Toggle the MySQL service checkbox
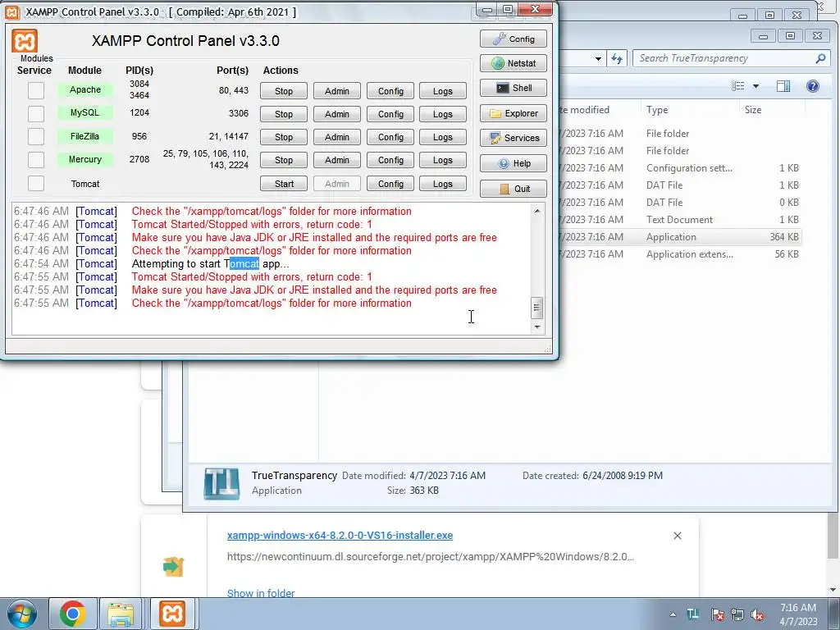This screenshot has width=840, height=630. (36, 113)
